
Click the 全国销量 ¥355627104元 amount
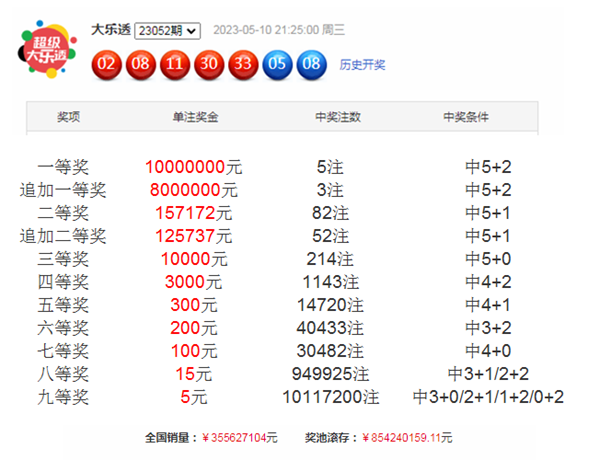click(240, 438)
